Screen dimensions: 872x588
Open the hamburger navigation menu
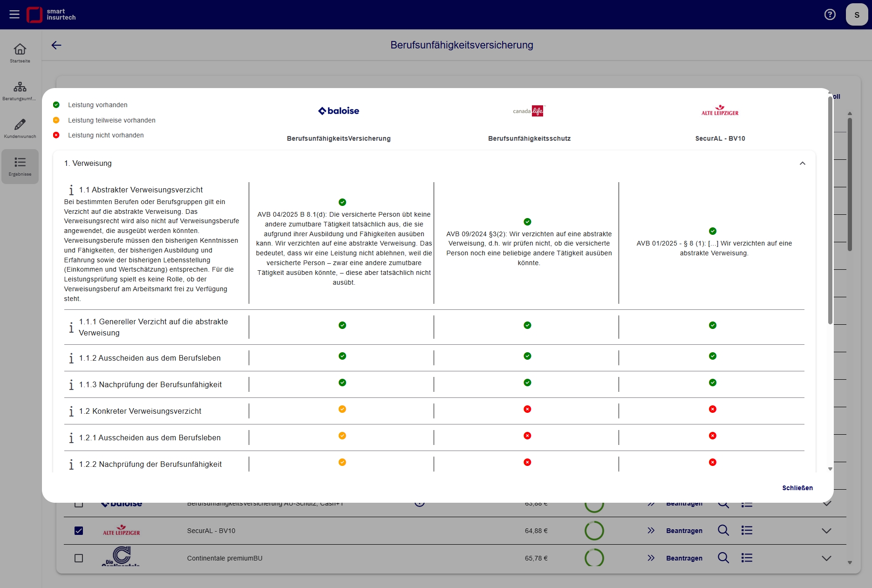(x=14, y=14)
